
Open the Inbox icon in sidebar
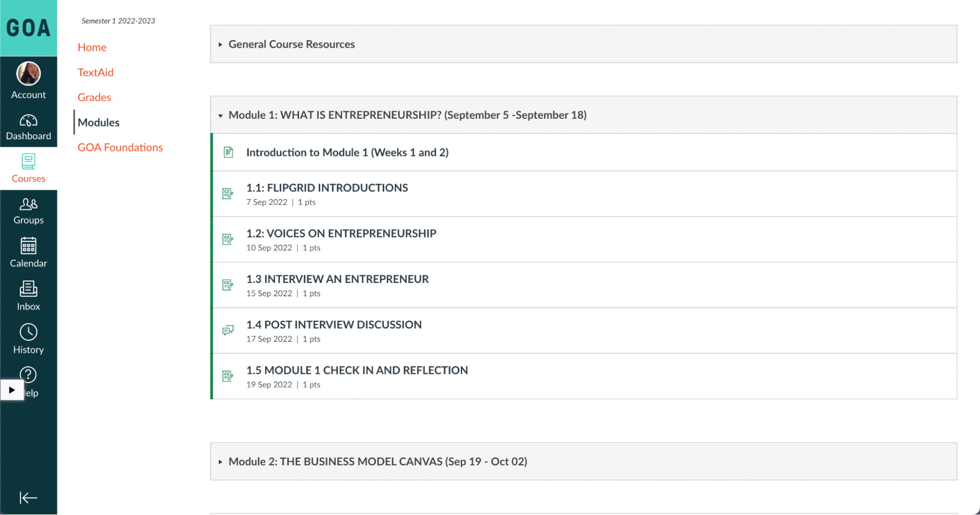click(28, 289)
